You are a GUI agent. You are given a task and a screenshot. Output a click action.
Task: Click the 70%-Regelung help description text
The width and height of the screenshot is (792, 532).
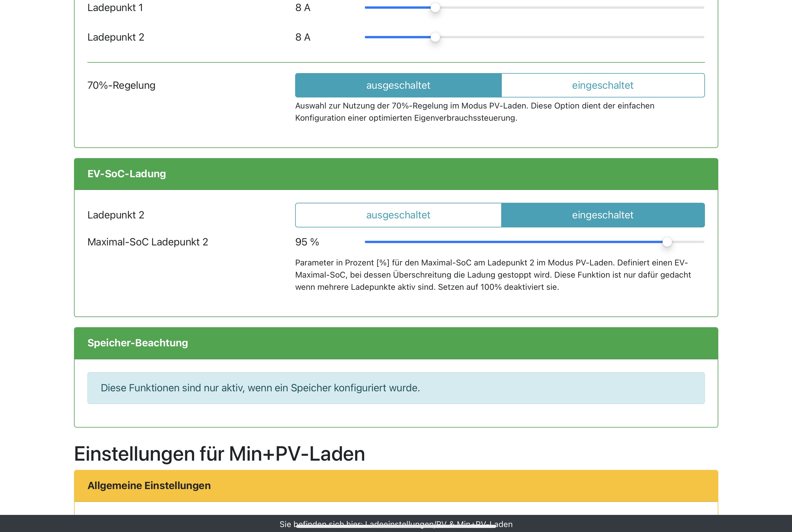click(474, 112)
